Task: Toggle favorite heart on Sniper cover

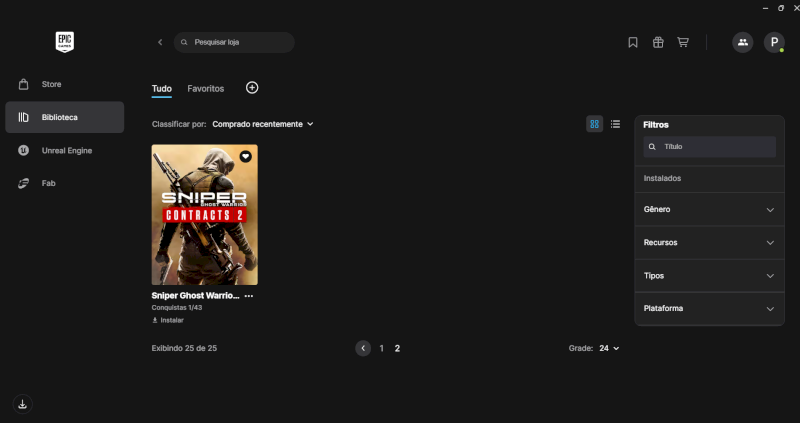Action: [245, 157]
